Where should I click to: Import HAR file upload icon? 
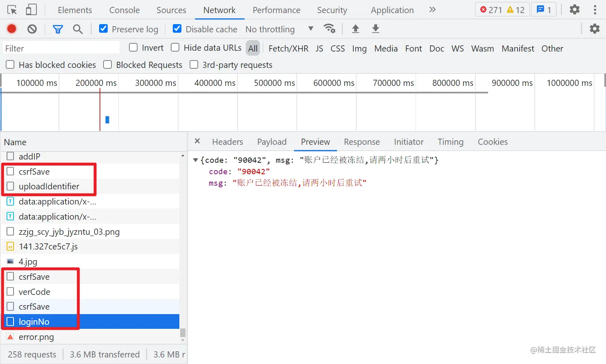355,29
